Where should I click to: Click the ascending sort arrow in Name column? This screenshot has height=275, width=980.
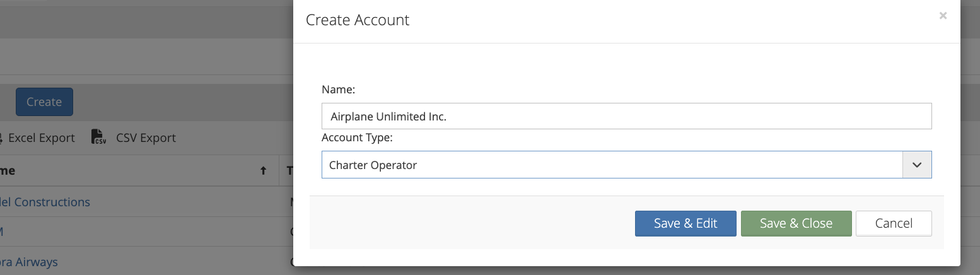[263, 170]
